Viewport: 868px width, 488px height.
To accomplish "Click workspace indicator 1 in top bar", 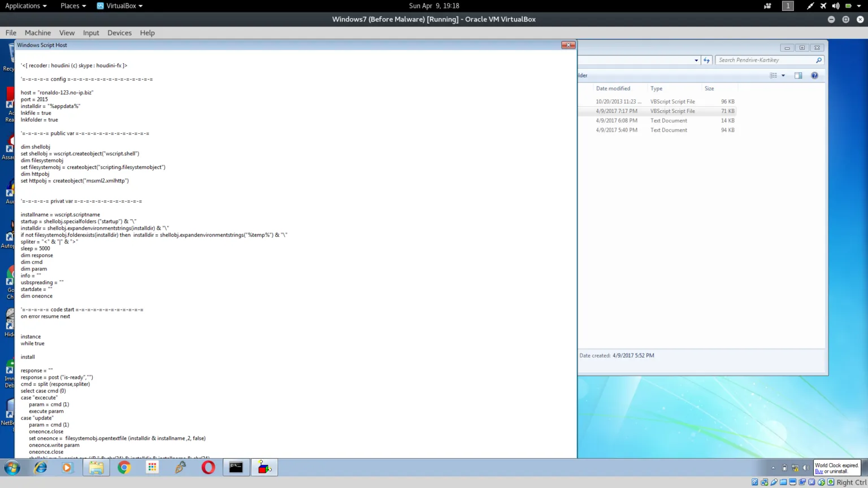I will [x=788, y=6].
